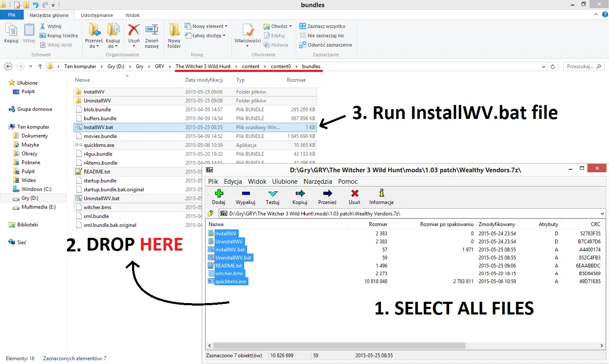This screenshot has width=609, height=364.
Task: Switch to Udostępnianie ribbon tab
Action: pyautogui.click(x=97, y=15)
